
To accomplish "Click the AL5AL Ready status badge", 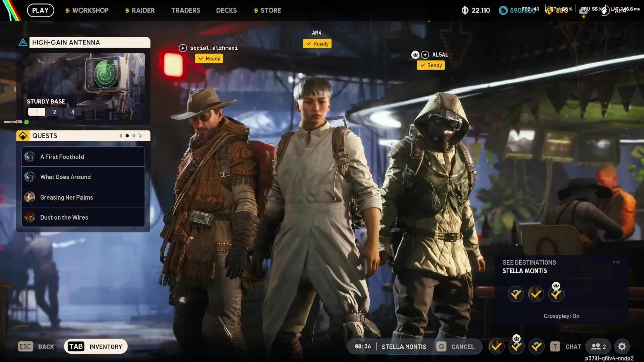I will (431, 65).
